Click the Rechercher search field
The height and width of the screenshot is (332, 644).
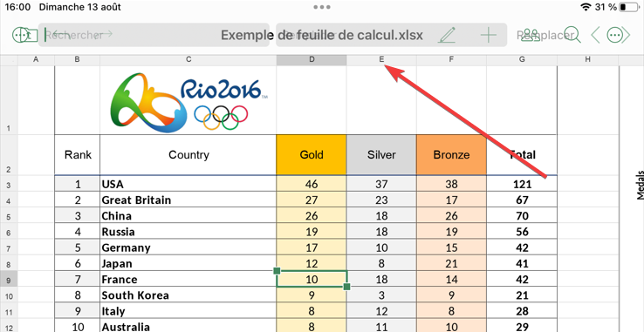154,35
